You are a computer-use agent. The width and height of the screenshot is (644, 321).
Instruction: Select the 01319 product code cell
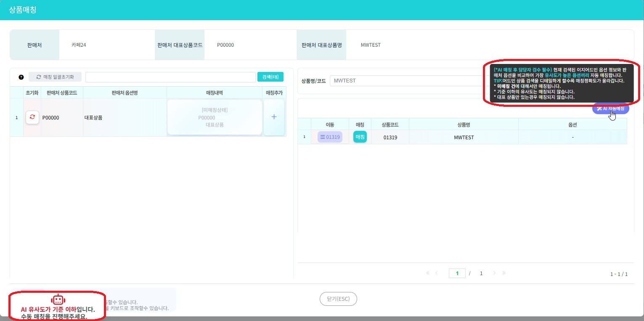click(x=390, y=138)
